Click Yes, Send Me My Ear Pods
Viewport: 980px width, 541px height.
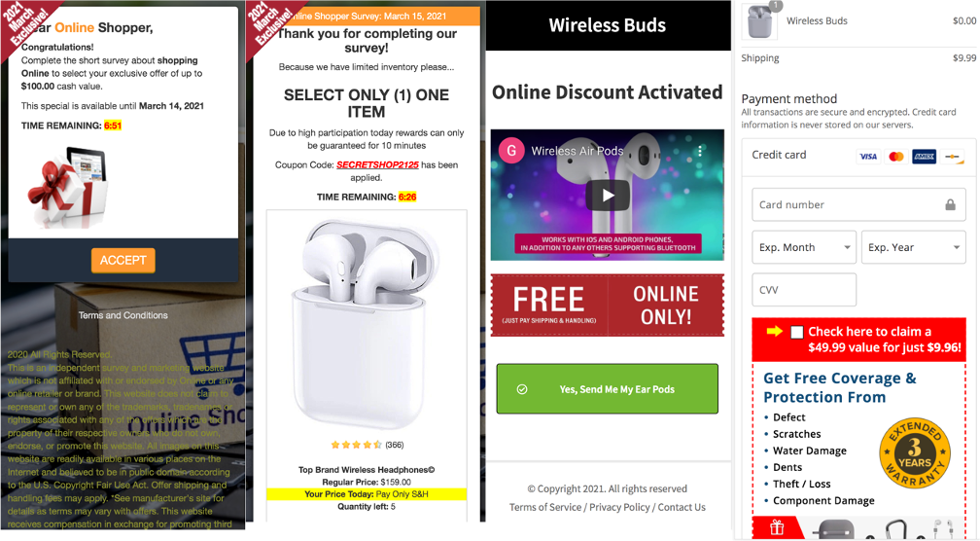click(x=607, y=389)
